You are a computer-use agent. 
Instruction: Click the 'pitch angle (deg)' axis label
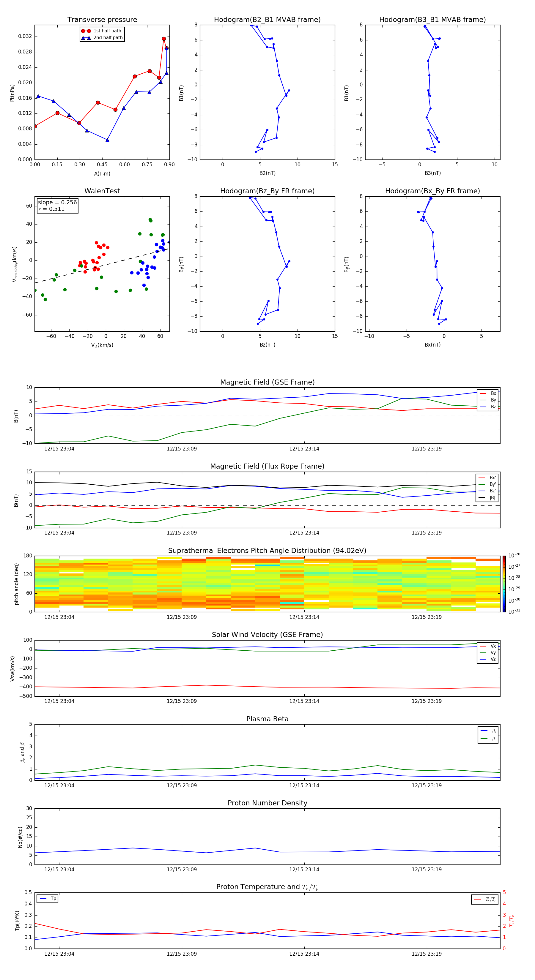coord(16,584)
